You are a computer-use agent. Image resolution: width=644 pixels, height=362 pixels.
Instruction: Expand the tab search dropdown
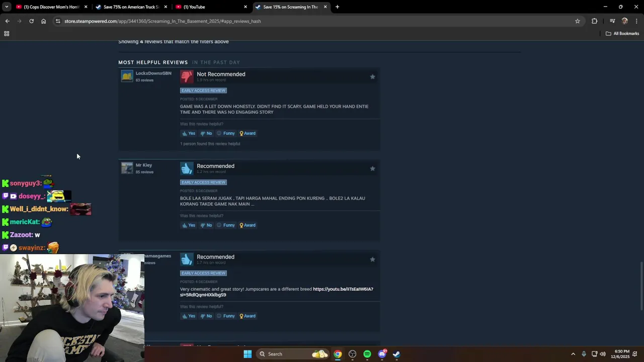click(x=7, y=7)
